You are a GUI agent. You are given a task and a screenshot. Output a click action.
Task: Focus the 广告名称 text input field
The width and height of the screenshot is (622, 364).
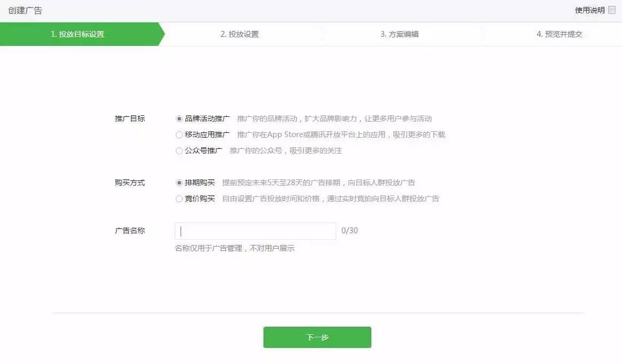255,231
